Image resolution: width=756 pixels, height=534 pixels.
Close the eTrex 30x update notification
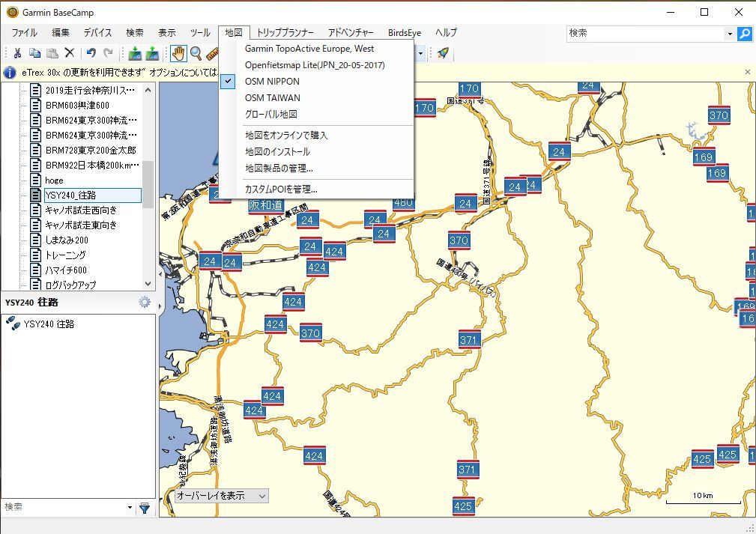[x=747, y=72]
